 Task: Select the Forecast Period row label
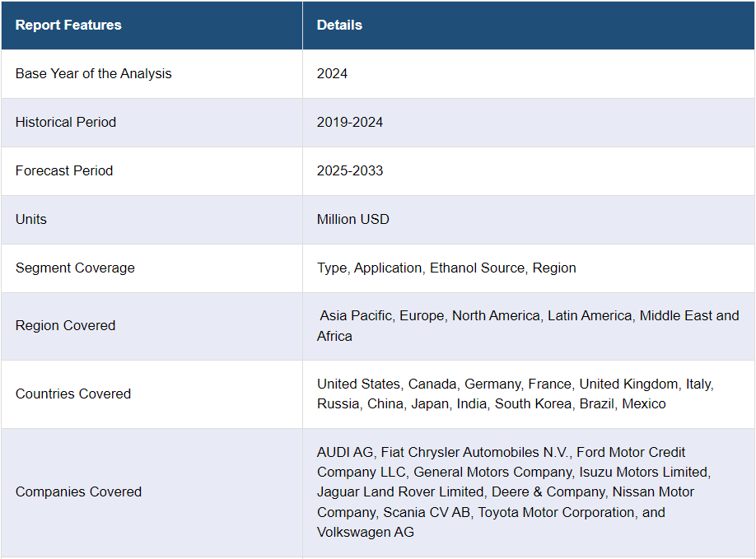64,170
